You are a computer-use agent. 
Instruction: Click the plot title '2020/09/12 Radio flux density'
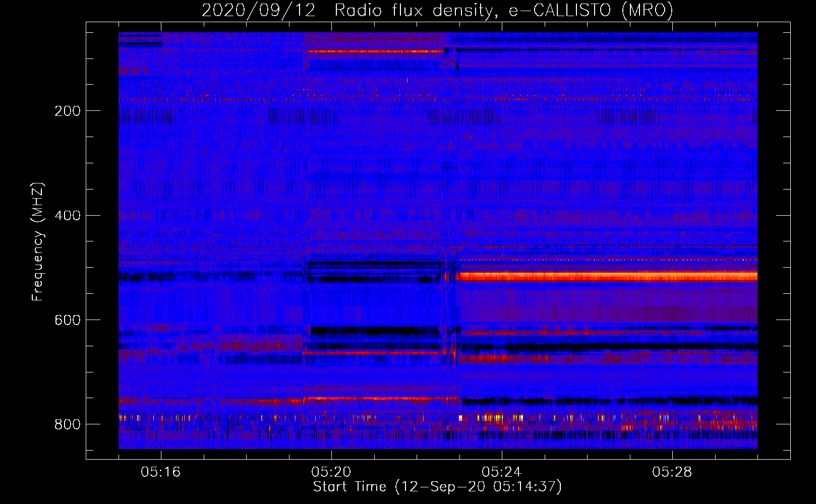click(437, 10)
